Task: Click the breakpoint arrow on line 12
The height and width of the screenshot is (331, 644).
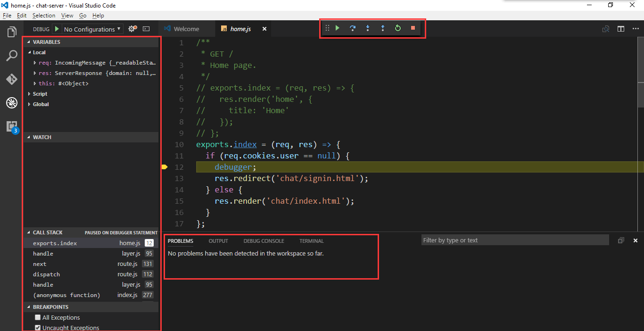Action: point(165,167)
